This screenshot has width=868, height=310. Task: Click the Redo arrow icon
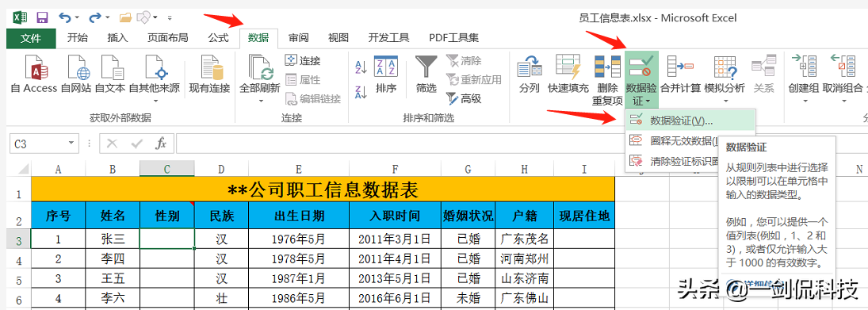96,17
